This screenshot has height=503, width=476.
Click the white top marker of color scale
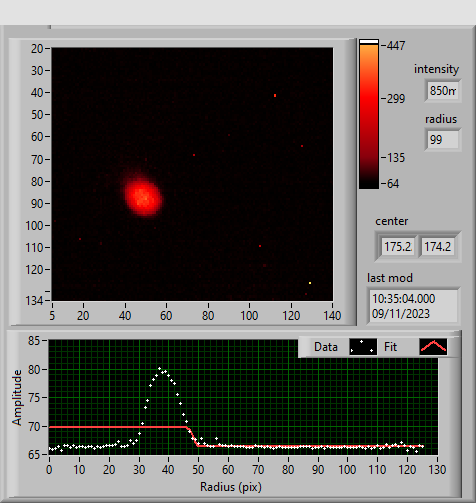click(369, 42)
